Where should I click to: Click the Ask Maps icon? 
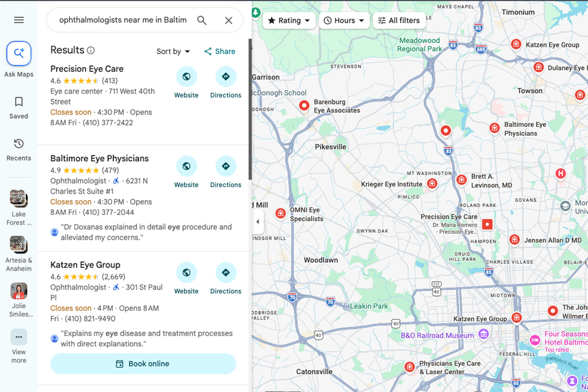19,53
